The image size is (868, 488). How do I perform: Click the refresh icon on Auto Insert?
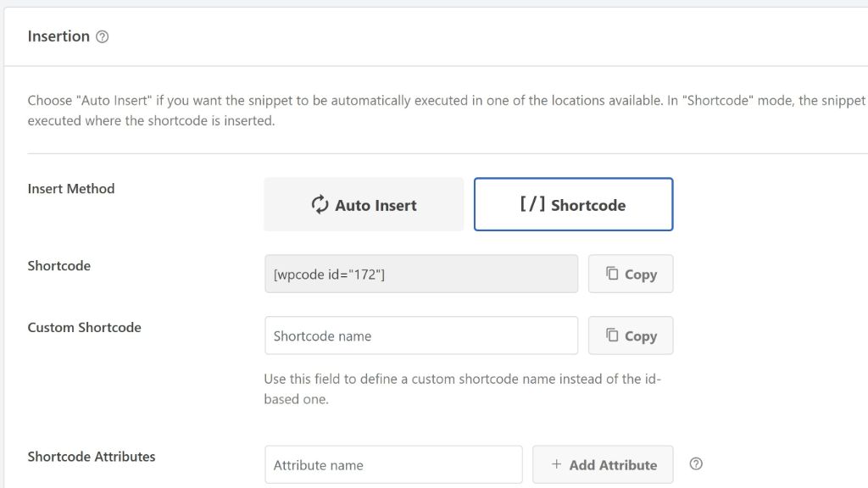(320, 204)
